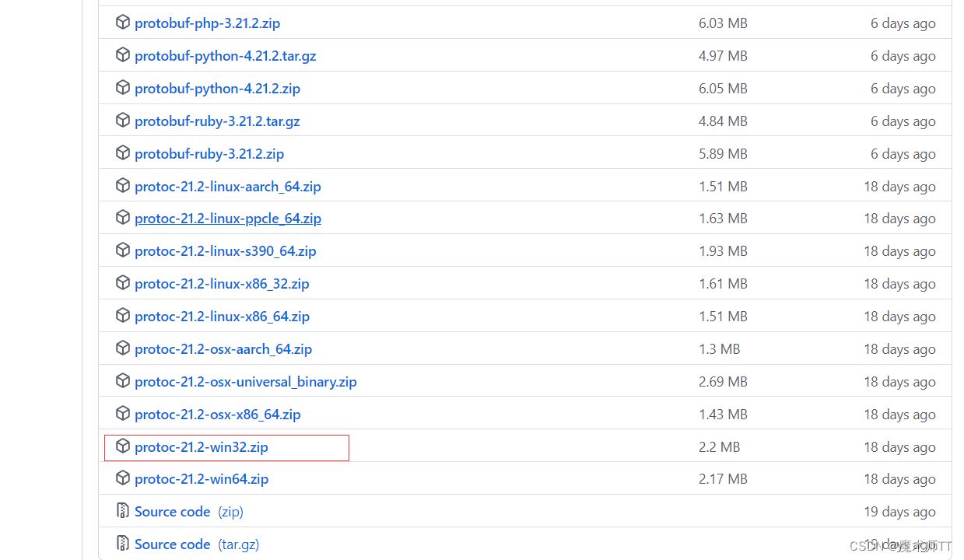Click file-zip icon beside Source code (tar.gz)
964x560 pixels.
(122, 544)
